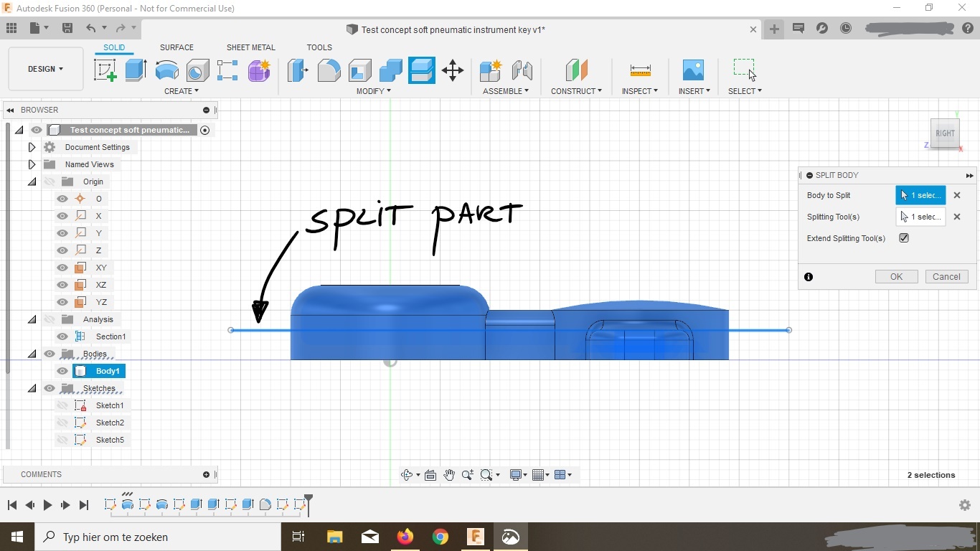Select the Create Sketch tool
The width and height of the screenshot is (980, 551).
105,70
